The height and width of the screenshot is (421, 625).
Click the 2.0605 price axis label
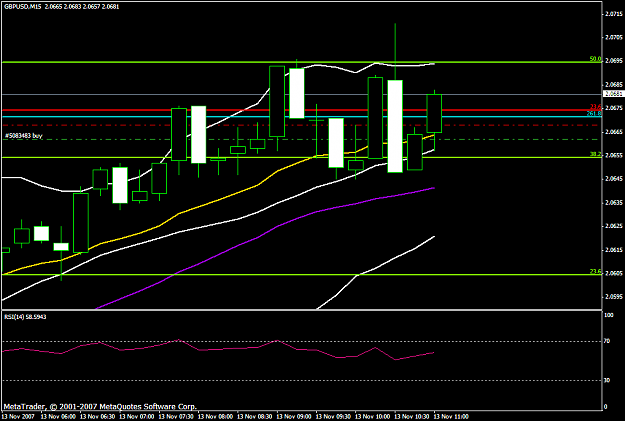coord(613,273)
